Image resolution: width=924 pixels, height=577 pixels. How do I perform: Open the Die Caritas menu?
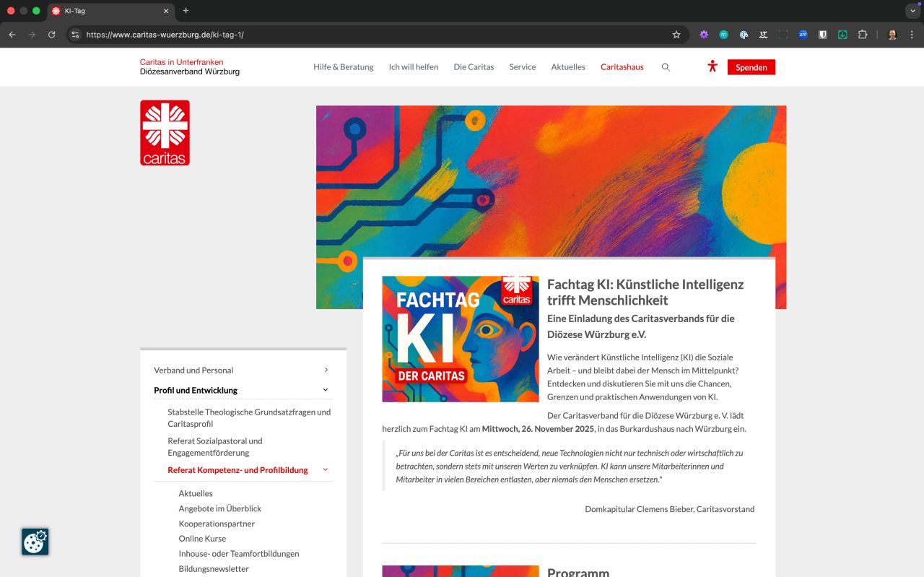point(474,67)
